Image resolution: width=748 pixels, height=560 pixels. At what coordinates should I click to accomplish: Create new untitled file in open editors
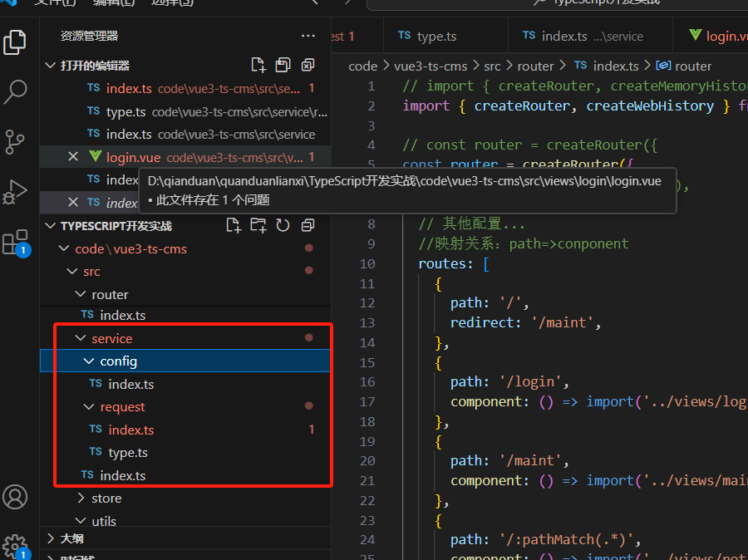pos(258,65)
